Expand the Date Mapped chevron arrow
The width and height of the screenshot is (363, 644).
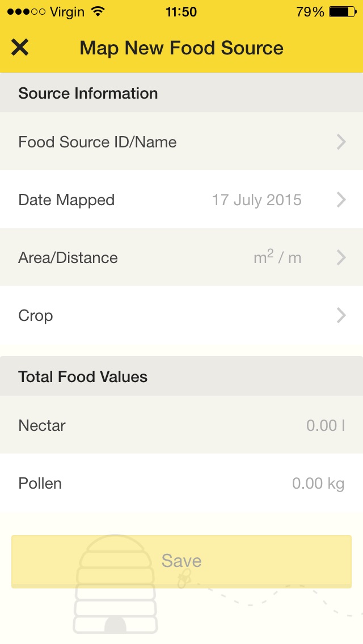pos(341,200)
